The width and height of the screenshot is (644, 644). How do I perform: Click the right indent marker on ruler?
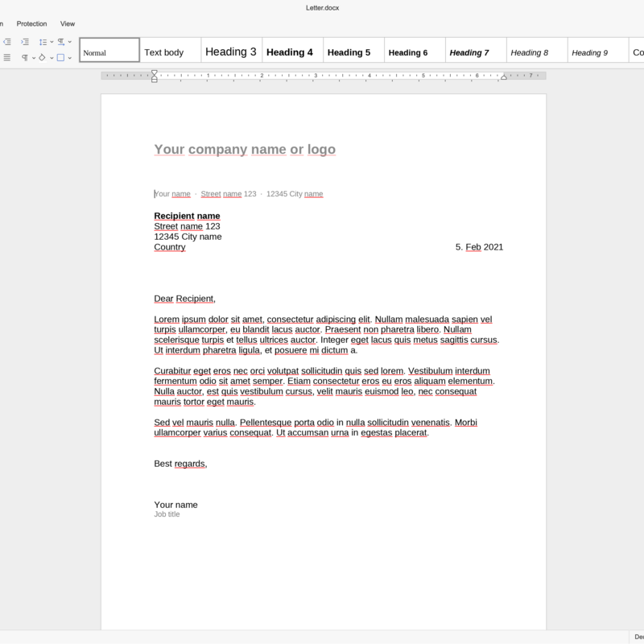pos(504,76)
